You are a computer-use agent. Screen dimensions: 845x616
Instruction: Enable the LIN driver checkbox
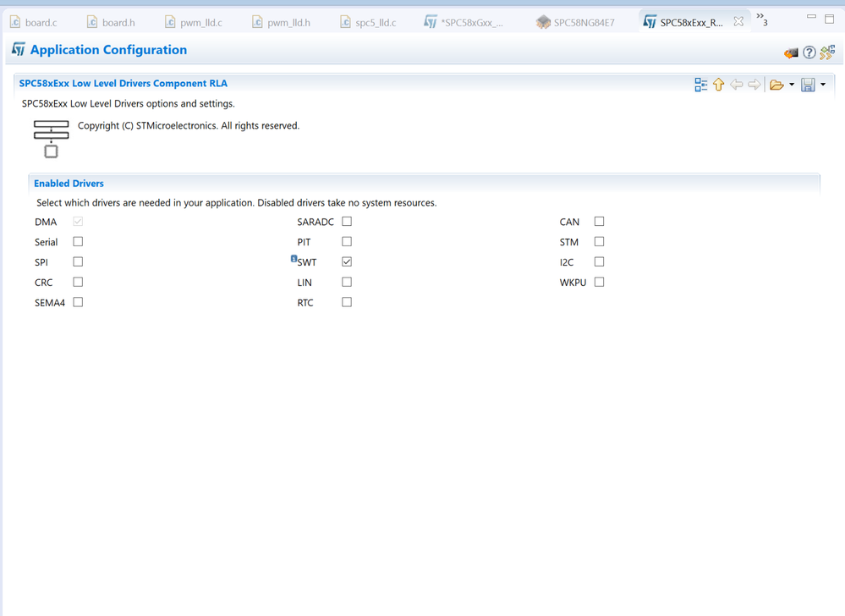click(347, 282)
